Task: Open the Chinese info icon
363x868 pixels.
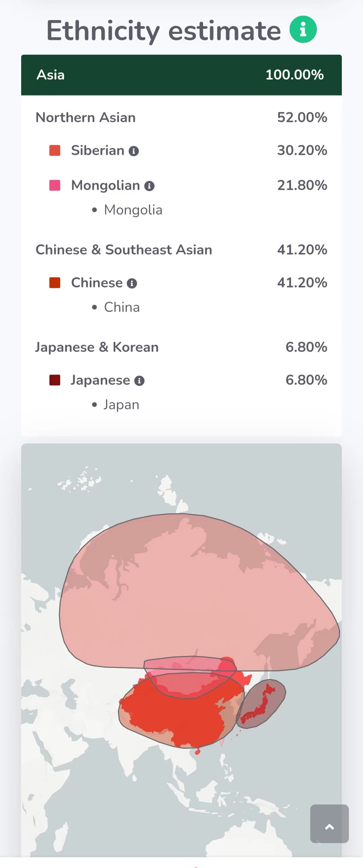Action: [x=131, y=283]
